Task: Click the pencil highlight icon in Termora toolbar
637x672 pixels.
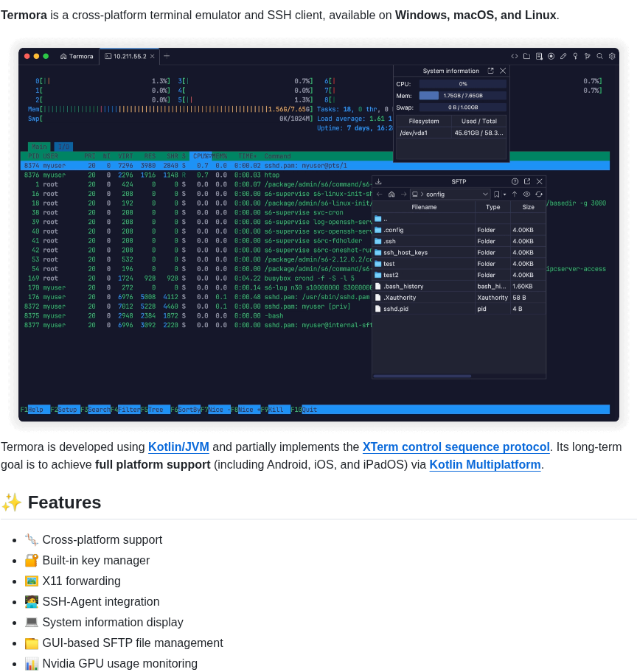Action: tap(563, 56)
